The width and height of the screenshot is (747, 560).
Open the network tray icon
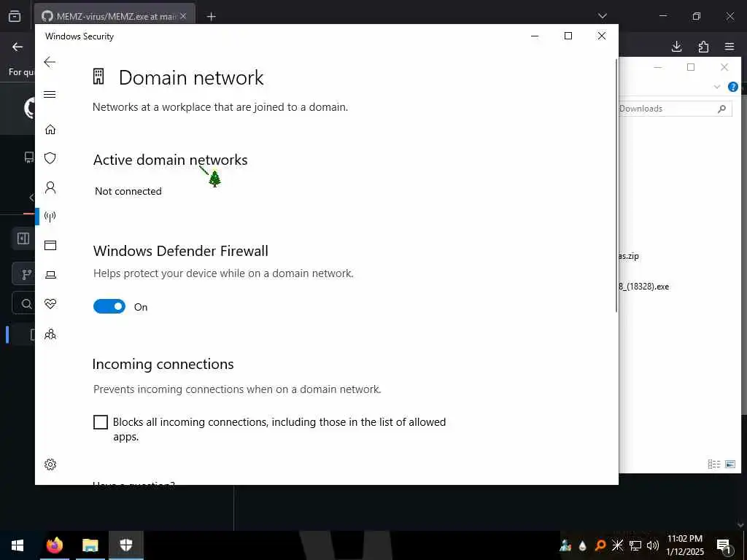[x=635, y=545]
